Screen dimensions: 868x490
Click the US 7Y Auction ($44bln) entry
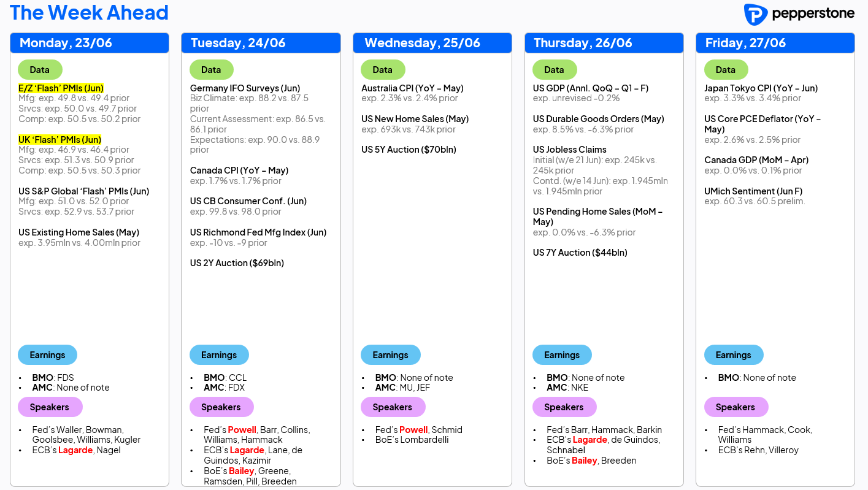coord(580,253)
